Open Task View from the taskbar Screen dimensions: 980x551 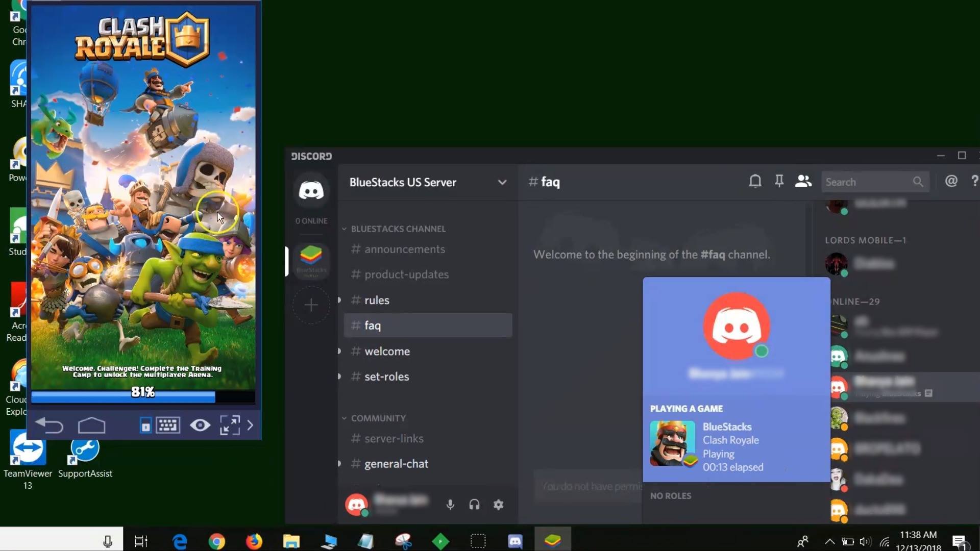141,541
